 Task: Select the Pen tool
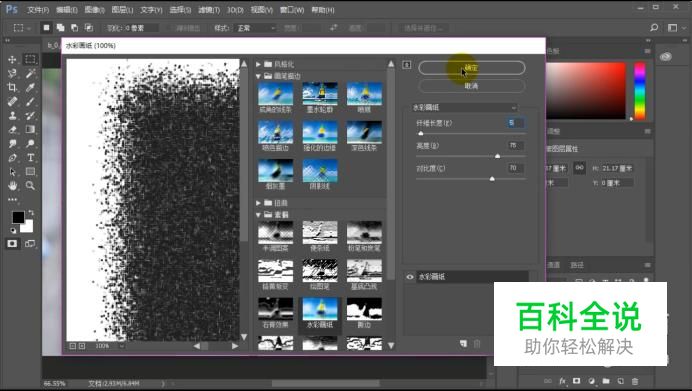click(12, 158)
